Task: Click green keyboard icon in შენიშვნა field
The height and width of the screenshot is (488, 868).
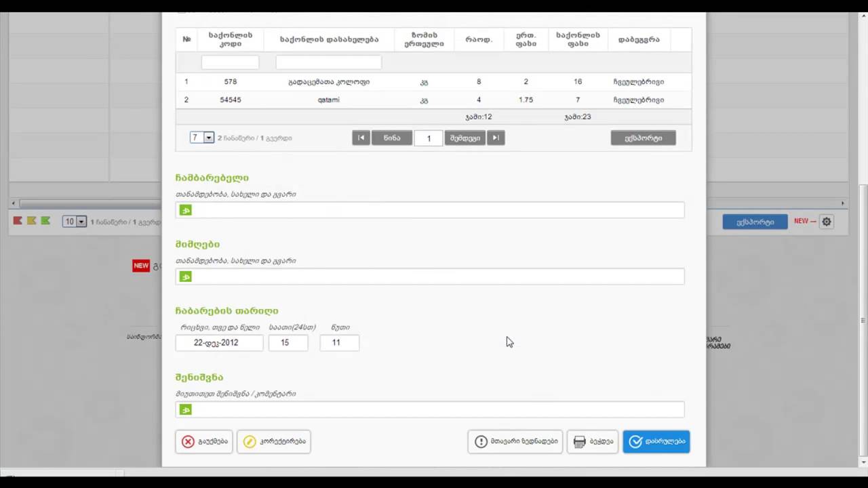Action: (185, 409)
